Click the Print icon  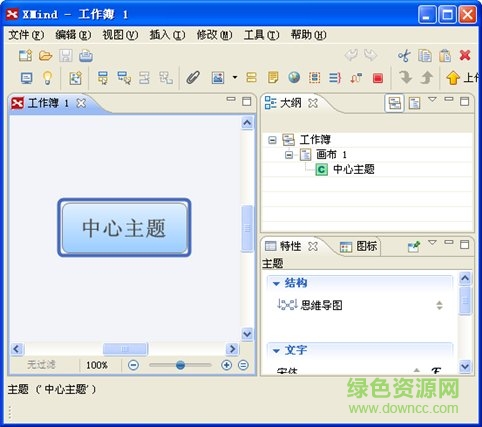86,55
